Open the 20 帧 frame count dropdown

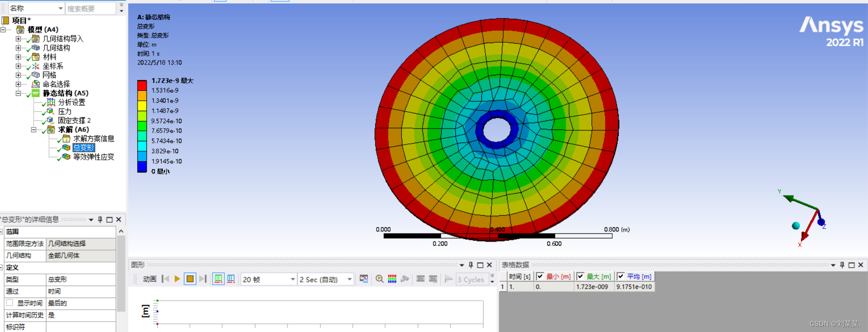point(293,279)
